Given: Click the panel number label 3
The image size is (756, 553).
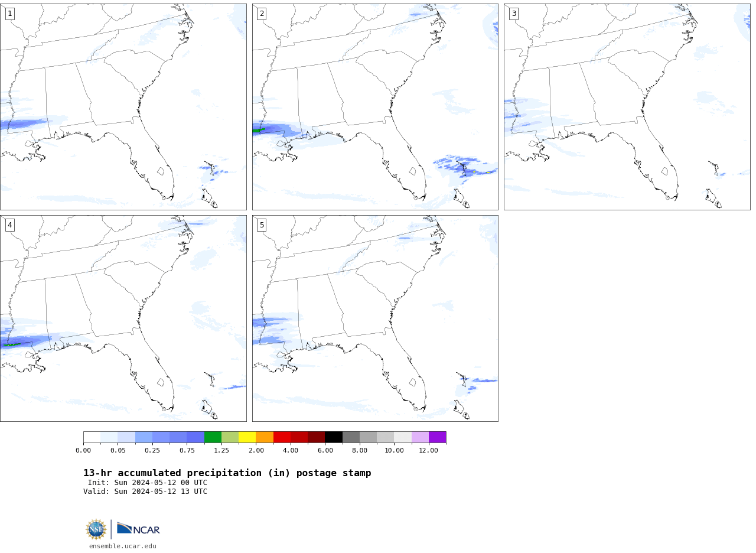Looking at the screenshot, I should click(513, 14).
